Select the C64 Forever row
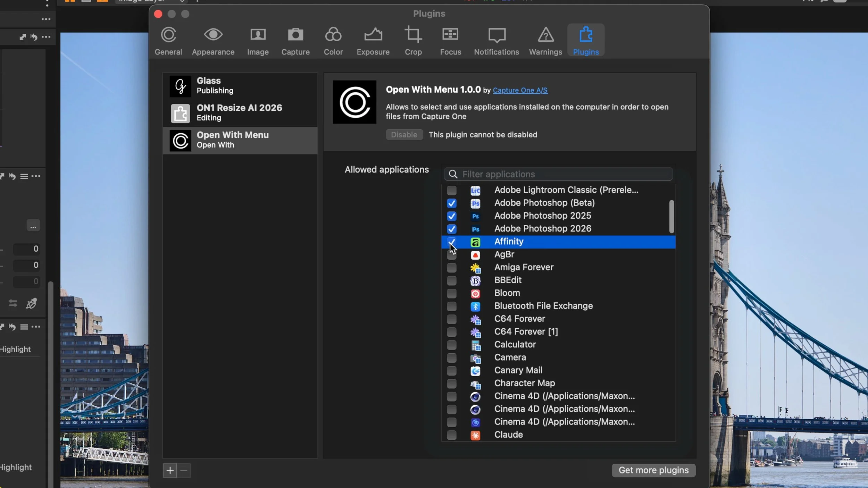The image size is (868, 488). pos(559,319)
